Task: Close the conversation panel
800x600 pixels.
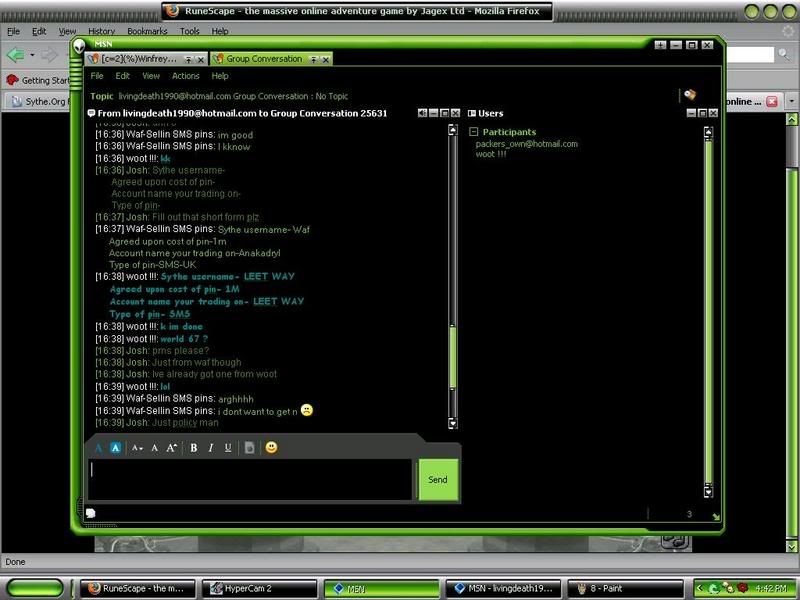Action: (x=456, y=113)
